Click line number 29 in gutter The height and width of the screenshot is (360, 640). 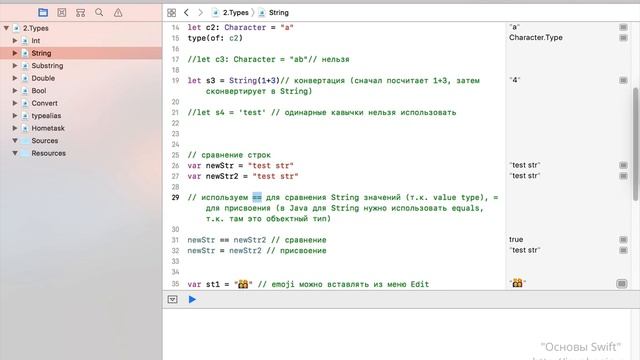176,198
